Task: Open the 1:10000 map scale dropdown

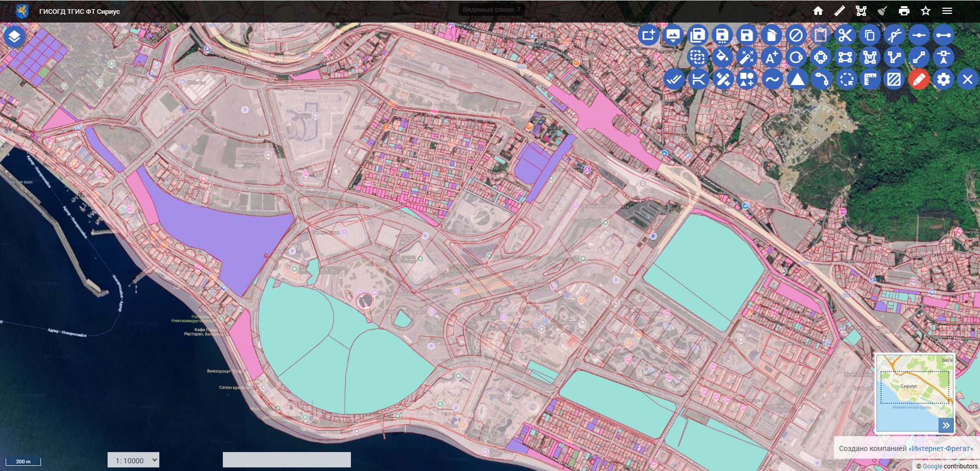Action: (133, 460)
